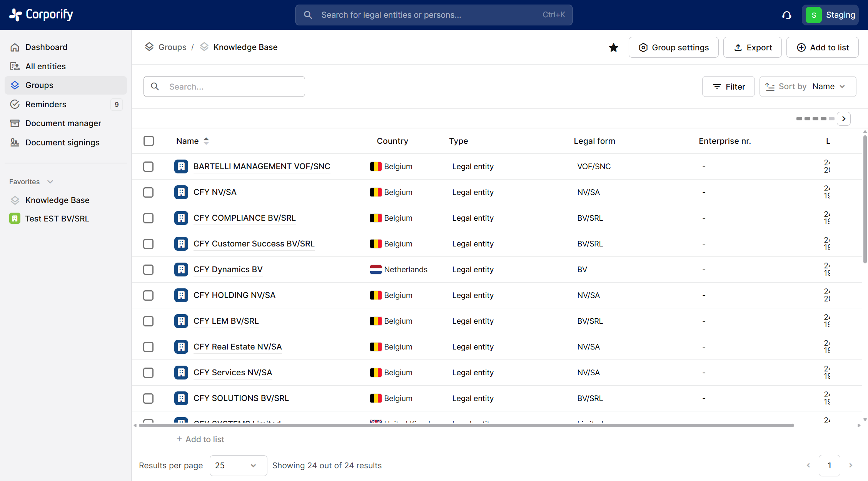This screenshot has height=481, width=868.
Task: Go to Document manager
Action: pos(63,123)
